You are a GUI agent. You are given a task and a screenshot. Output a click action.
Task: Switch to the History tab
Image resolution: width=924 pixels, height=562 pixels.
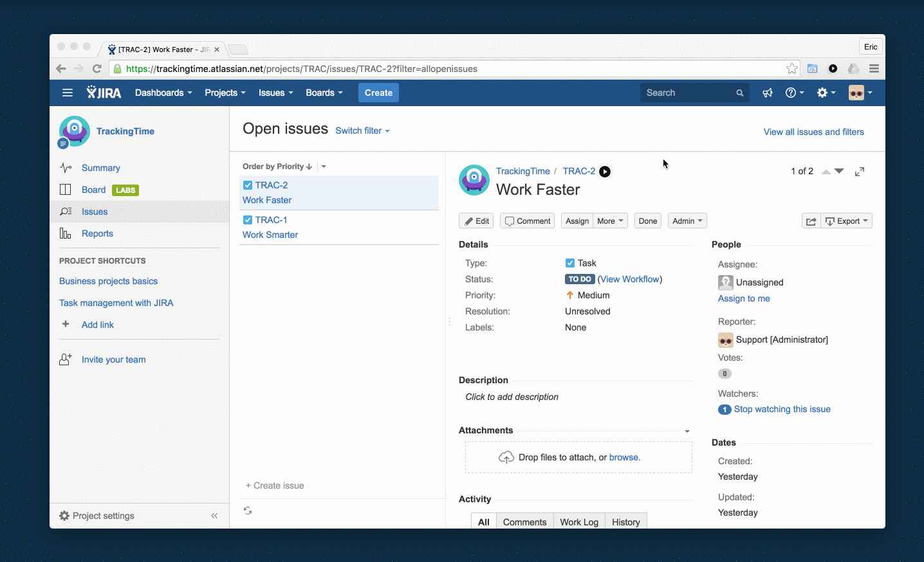626,521
